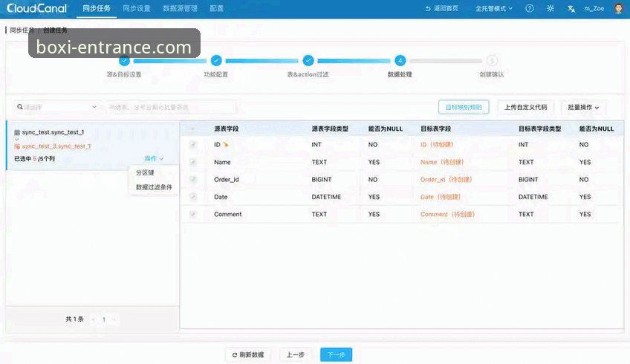Viewport: 630px width, 364px height.
Task: Click the table filter input field
Action: click(x=171, y=107)
